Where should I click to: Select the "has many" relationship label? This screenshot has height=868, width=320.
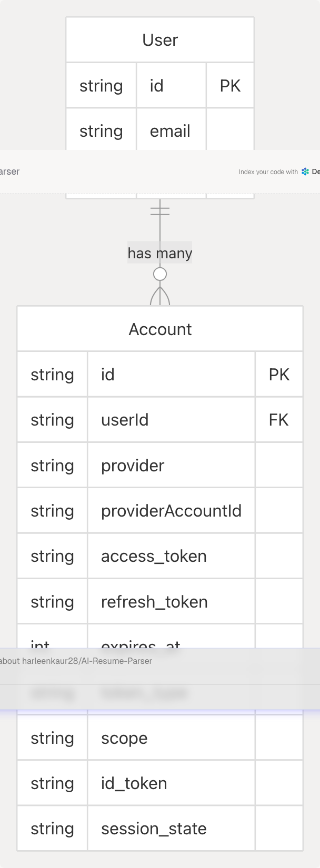click(160, 253)
